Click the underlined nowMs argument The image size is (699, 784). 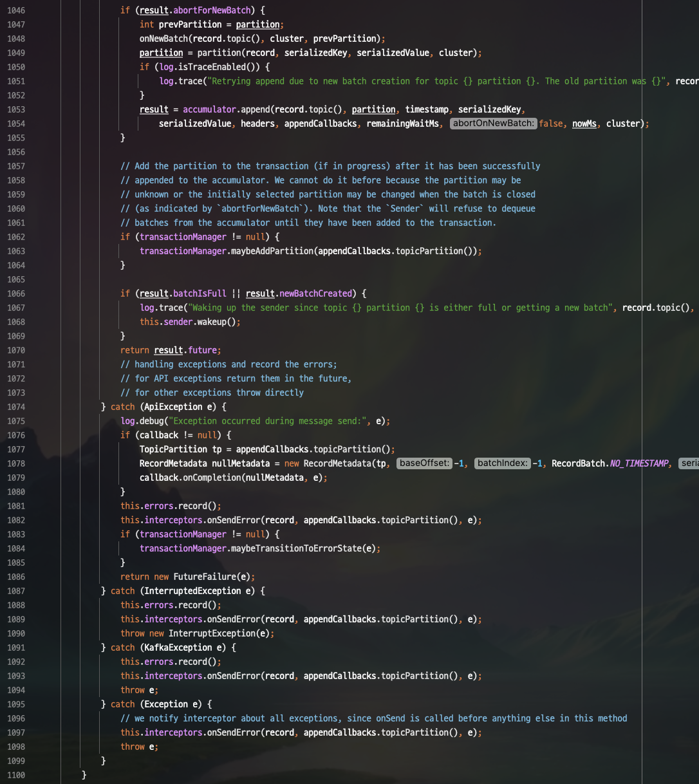click(x=584, y=124)
